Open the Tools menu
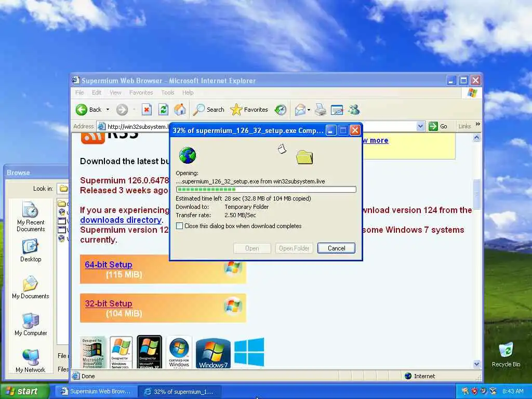The image size is (532, 399). tap(168, 92)
